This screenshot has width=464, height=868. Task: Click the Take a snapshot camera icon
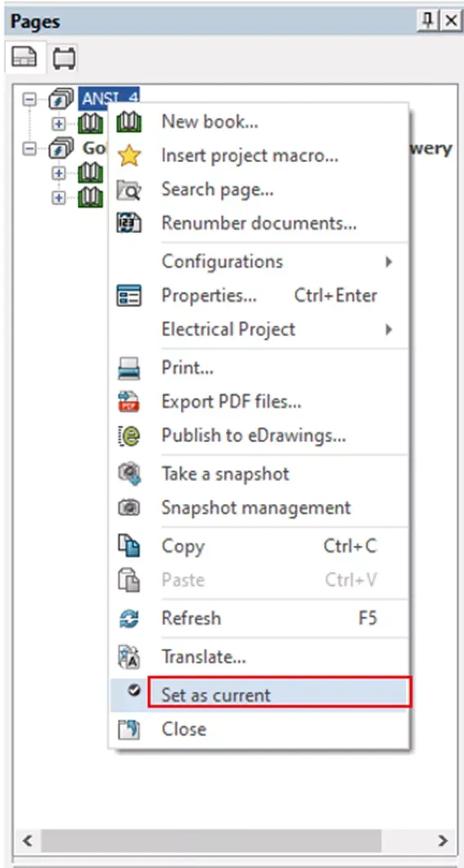pyautogui.click(x=128, y=474)
